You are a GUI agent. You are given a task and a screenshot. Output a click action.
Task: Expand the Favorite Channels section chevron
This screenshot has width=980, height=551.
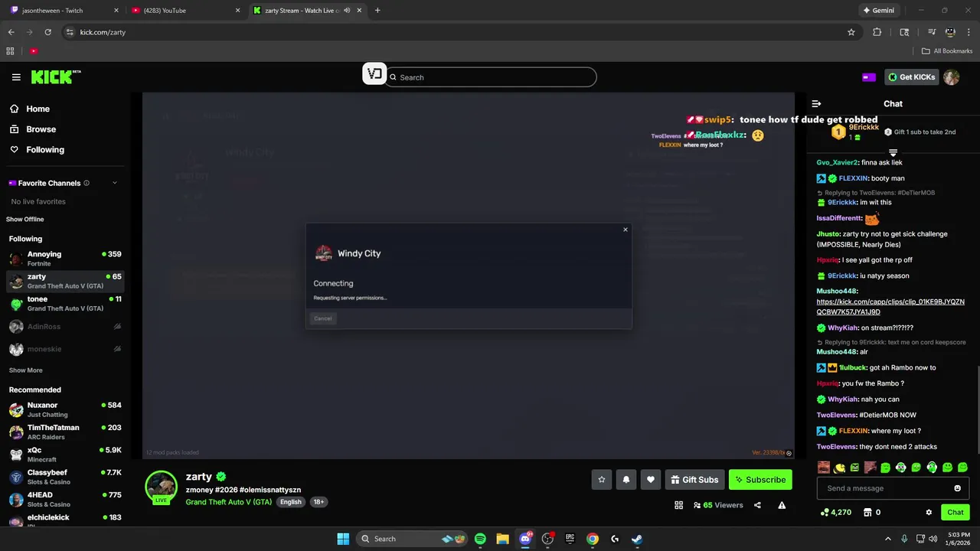(115, 183)
